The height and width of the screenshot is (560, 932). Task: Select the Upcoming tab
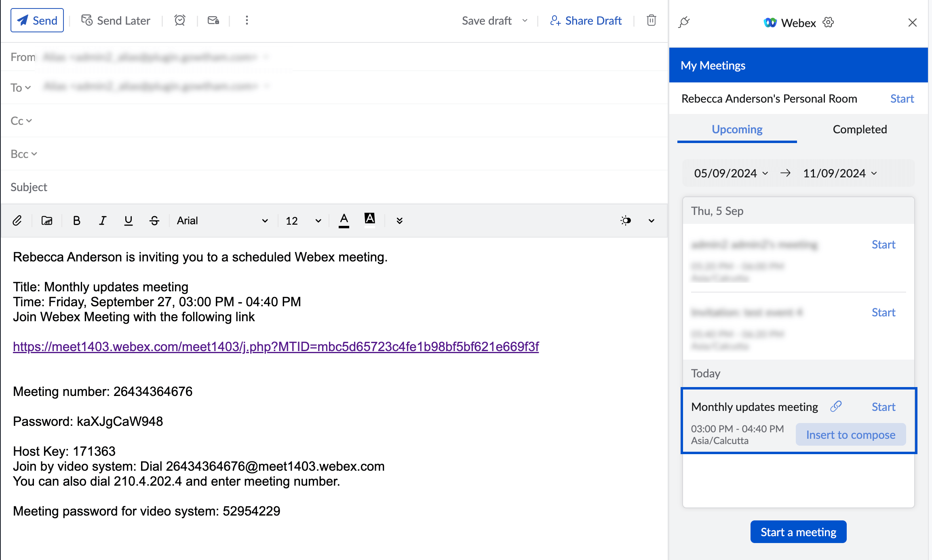737,129
